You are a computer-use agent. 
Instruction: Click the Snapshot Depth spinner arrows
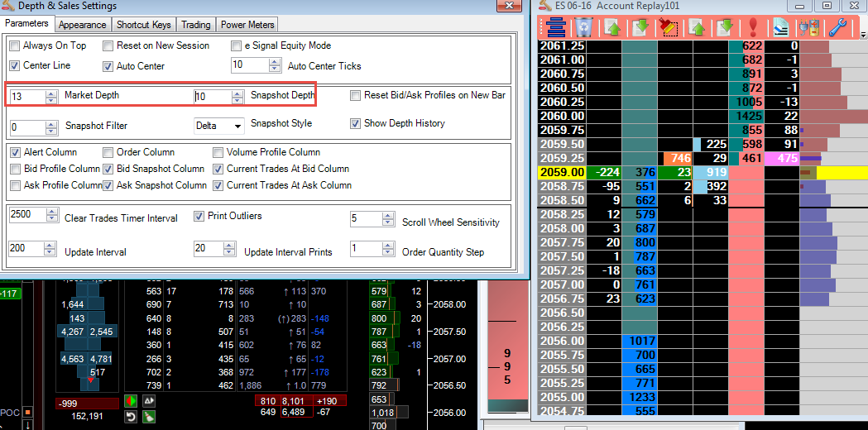(x=237, y=98)
